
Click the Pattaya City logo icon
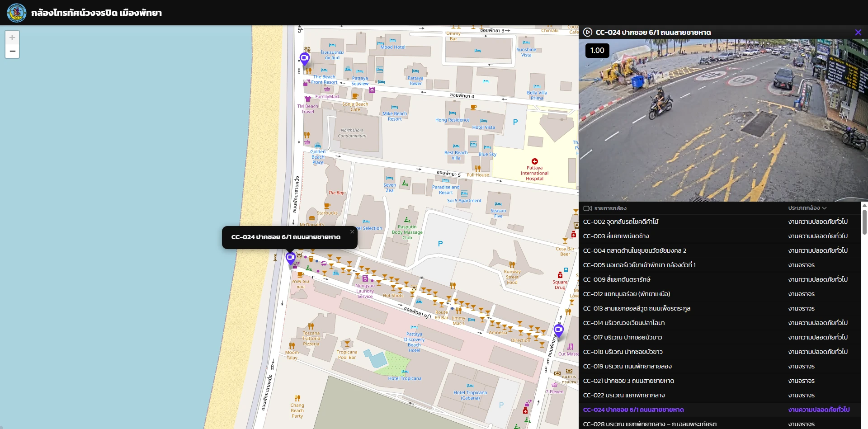coord(16,13)
